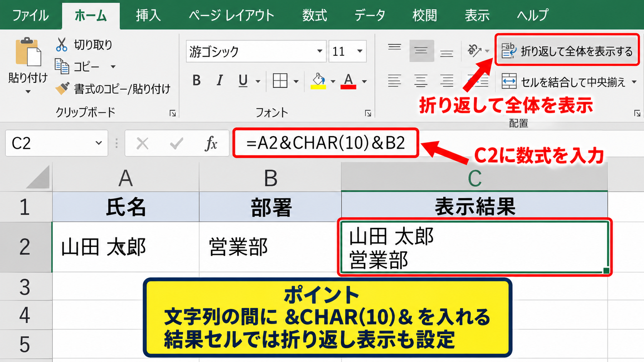The image size is (644, 362).
Task: Confirm formula with checkmark icon
Action: click(x=176, y=143)
